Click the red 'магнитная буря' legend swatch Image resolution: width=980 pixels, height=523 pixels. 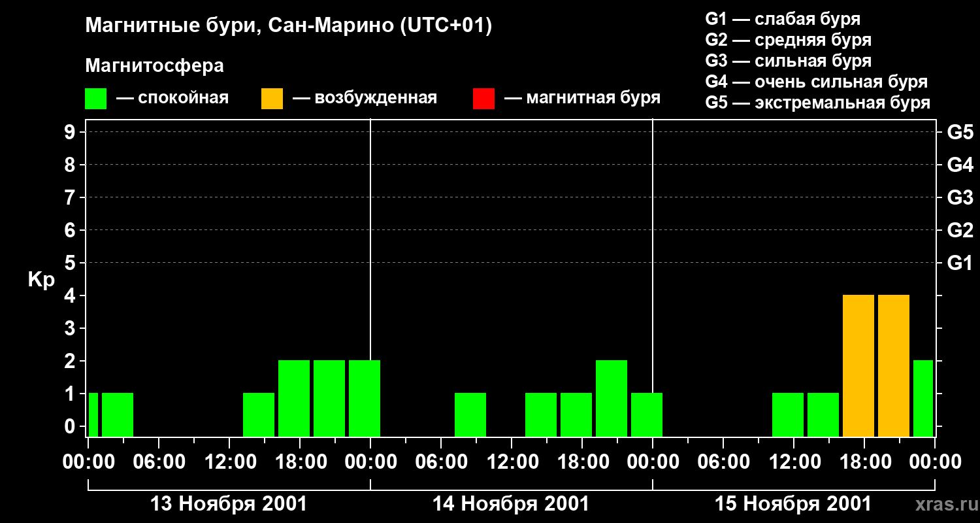click(483, 98)
